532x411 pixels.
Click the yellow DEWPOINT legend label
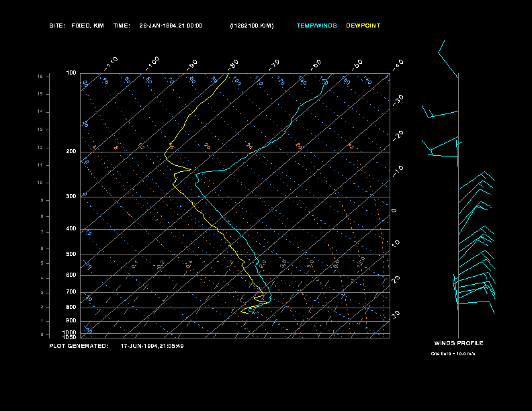[x=363, y=26]
